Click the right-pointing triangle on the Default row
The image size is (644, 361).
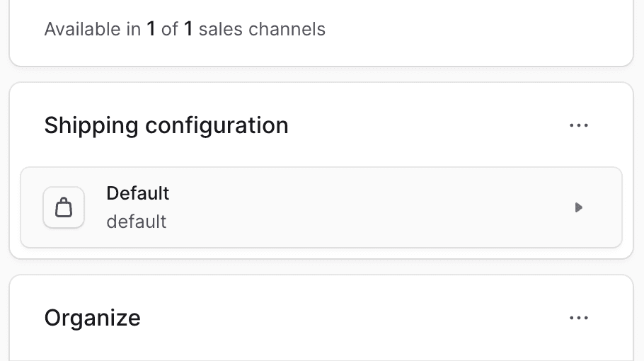(x=578, y=208)
